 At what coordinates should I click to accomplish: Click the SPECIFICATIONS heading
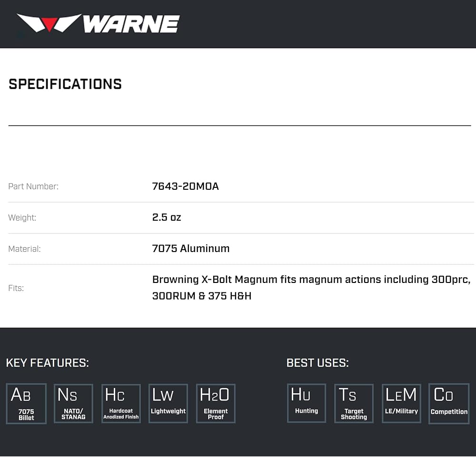click(x=65, y=84)
